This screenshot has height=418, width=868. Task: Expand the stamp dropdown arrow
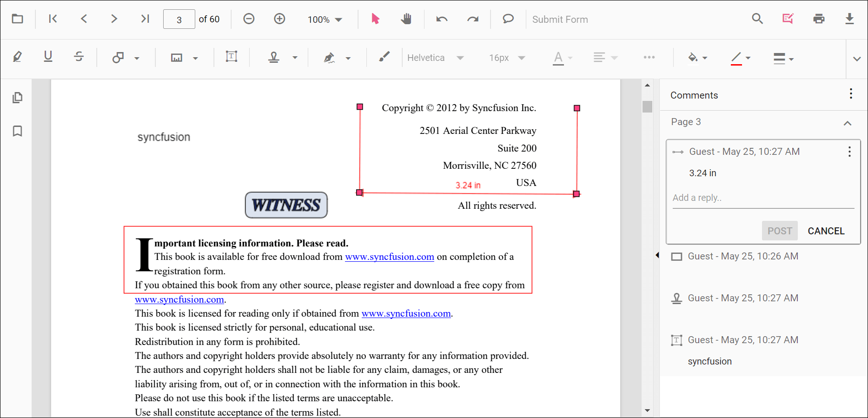click(295, 58)
